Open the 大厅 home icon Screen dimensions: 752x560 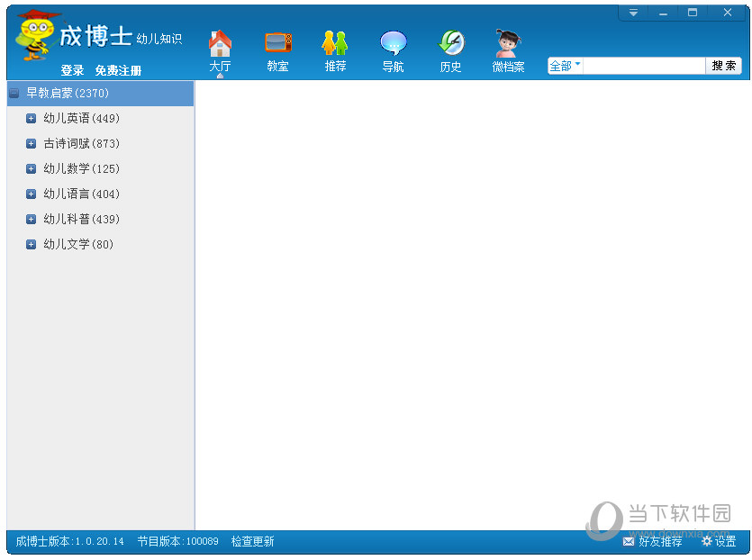click(220, 43)
